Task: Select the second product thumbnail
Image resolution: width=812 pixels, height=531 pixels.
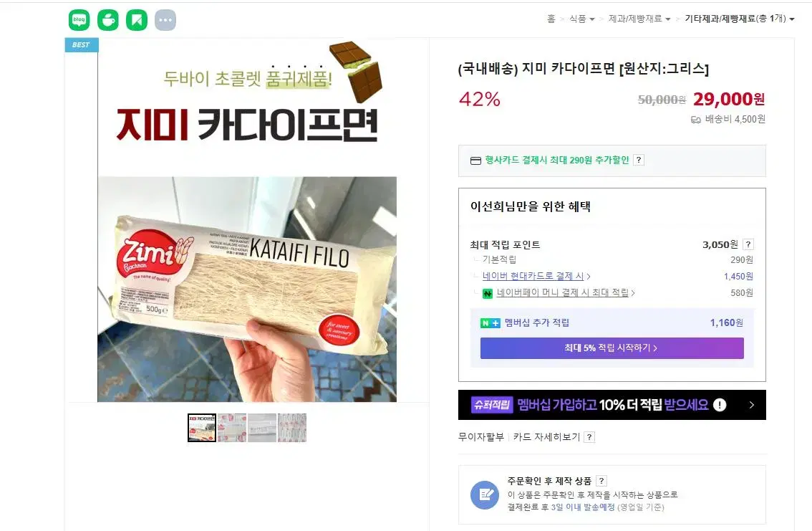Action: point(232,428)
